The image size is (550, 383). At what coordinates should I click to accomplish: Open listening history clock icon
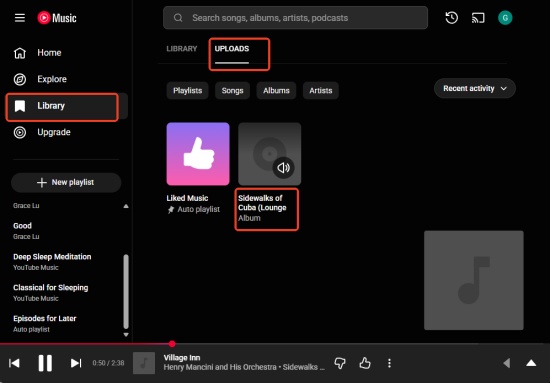coord(451,18)
